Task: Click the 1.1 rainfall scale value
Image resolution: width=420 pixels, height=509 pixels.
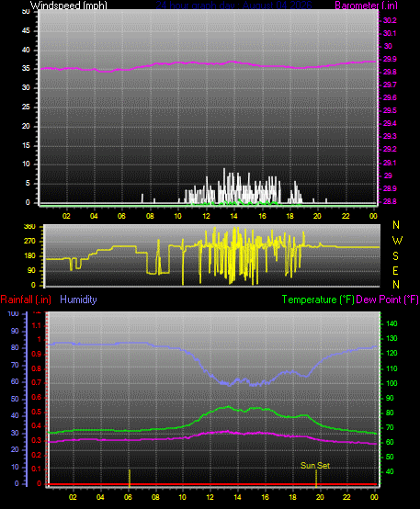Action: click(37, 325)
